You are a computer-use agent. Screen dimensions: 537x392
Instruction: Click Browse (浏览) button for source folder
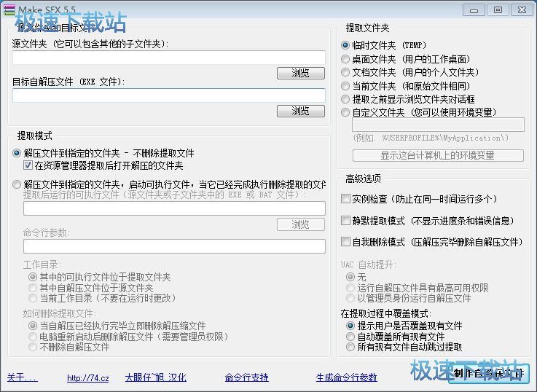[301, 73]
